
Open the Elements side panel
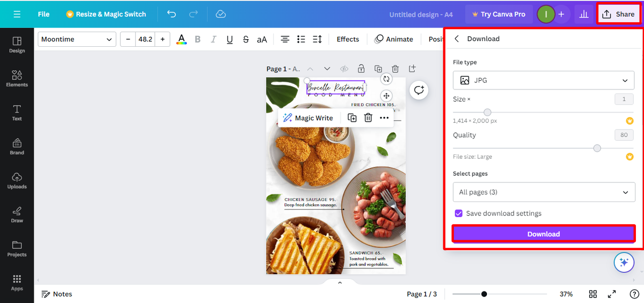17,78
